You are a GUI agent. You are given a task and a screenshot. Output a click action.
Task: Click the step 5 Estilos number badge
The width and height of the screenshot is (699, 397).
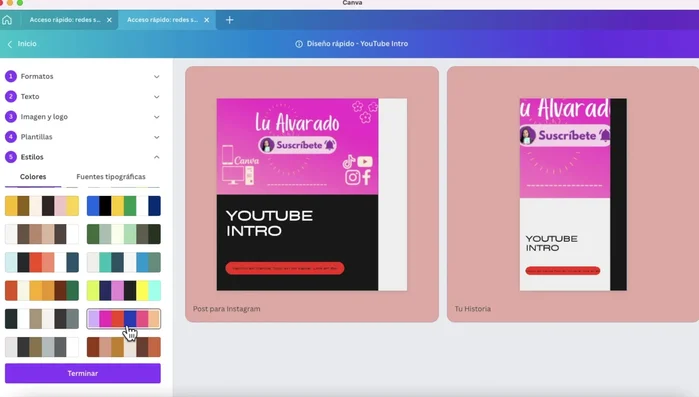coord(11,157)
